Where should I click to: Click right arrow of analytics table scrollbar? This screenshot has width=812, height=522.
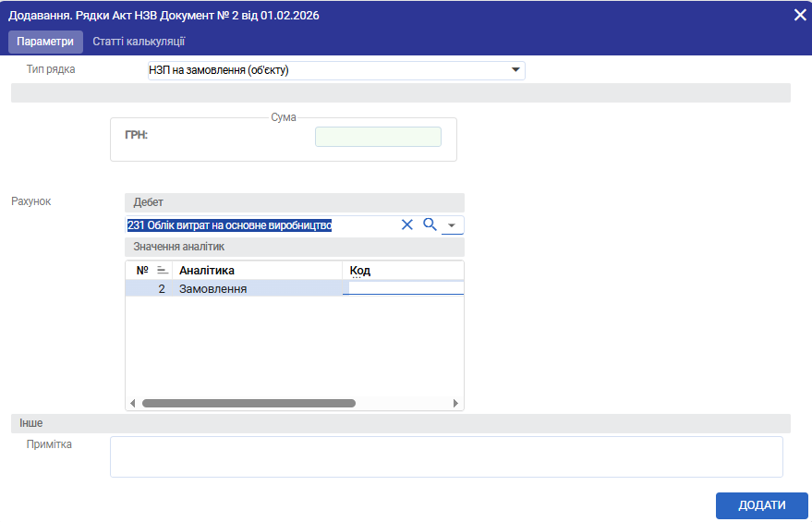pos(455,403)
